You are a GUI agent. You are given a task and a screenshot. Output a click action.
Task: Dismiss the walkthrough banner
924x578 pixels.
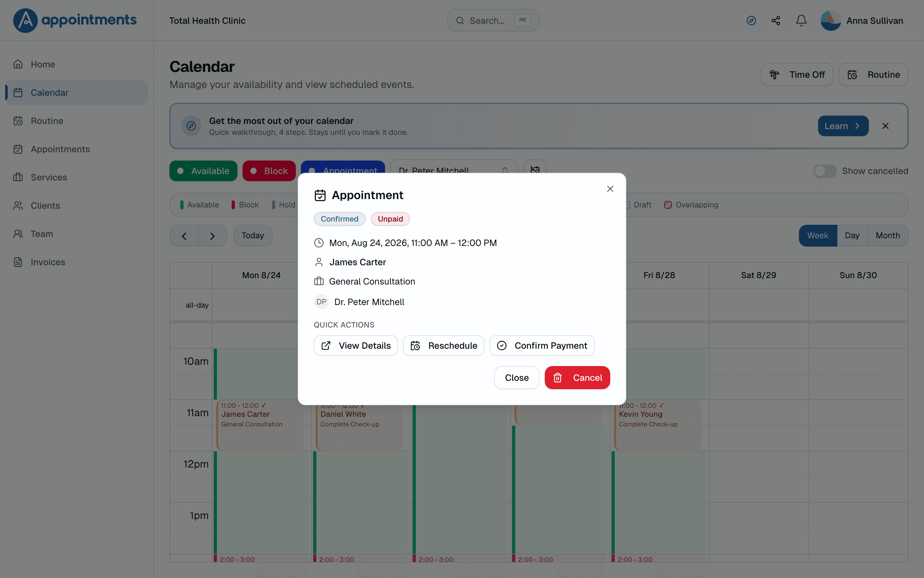pyautogui.click(x=886, y=126)
